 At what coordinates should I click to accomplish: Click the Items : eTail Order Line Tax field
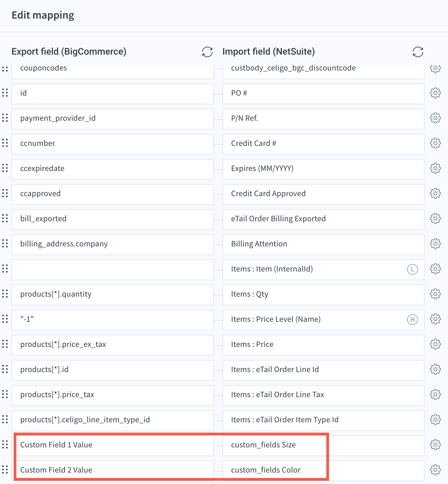323,396
